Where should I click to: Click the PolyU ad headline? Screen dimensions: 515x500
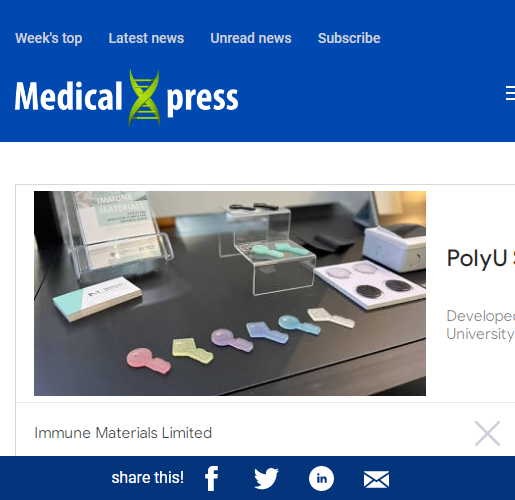pyautogui.click(x=481, y=258)
